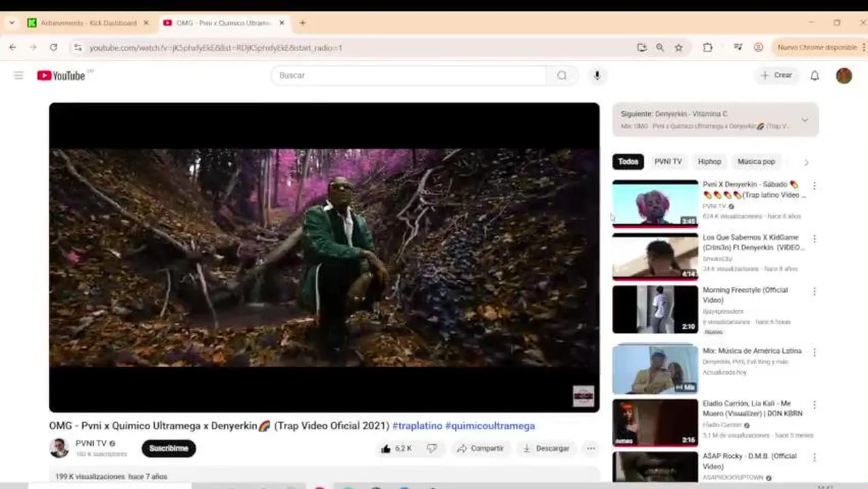Viewport: 868px width, 489px height.
Task: Open Los Que Sabemos X KidGame thumbnail
Action: coord(655,257)
